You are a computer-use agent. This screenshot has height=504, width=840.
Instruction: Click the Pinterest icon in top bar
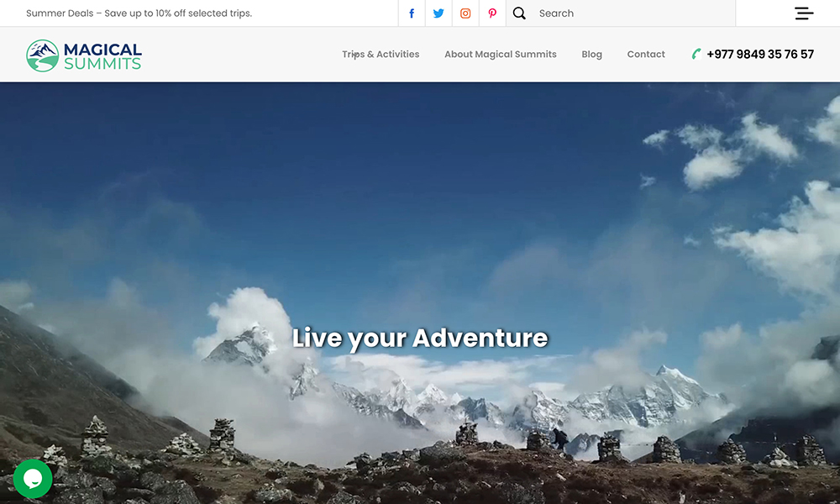[492, 13]
